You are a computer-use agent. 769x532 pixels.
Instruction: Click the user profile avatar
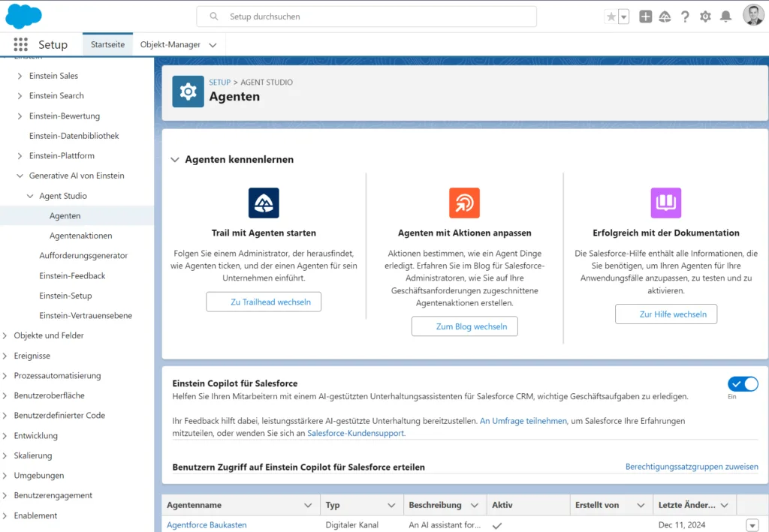pos(752,16)
